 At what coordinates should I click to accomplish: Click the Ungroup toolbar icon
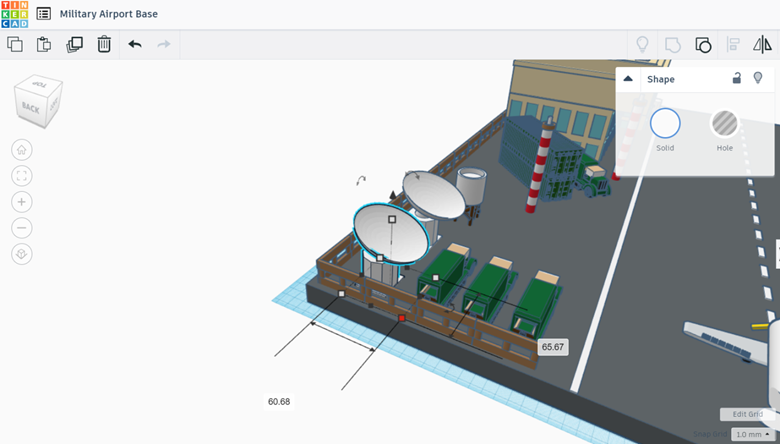[703, 45]
